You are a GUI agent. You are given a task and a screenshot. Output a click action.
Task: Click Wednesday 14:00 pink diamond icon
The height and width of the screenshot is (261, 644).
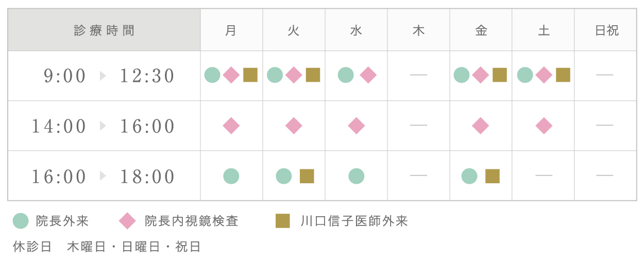coord(356,126)
